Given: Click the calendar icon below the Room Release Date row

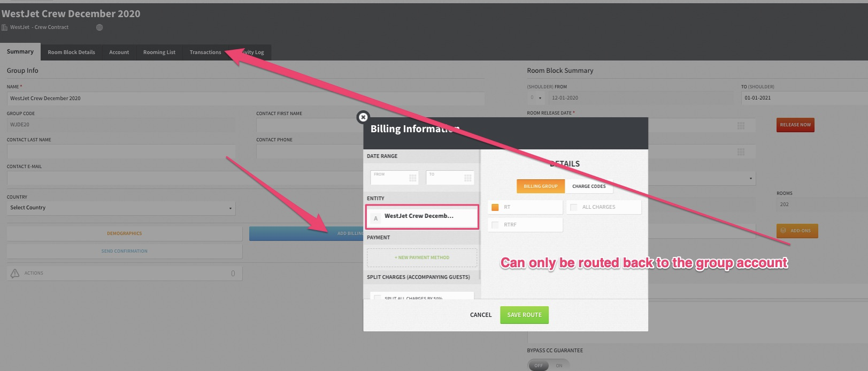Looking at the screenshot, I should pos(741,152).
